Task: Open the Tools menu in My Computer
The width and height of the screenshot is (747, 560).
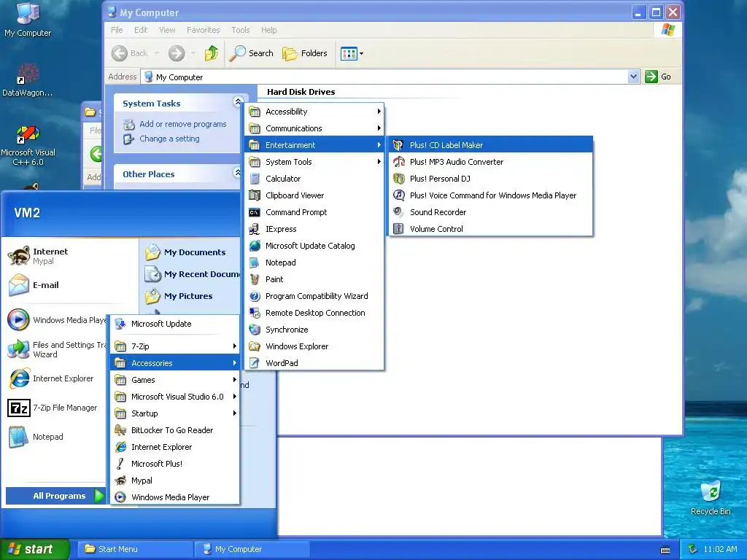Action: [x=241, y=30]
